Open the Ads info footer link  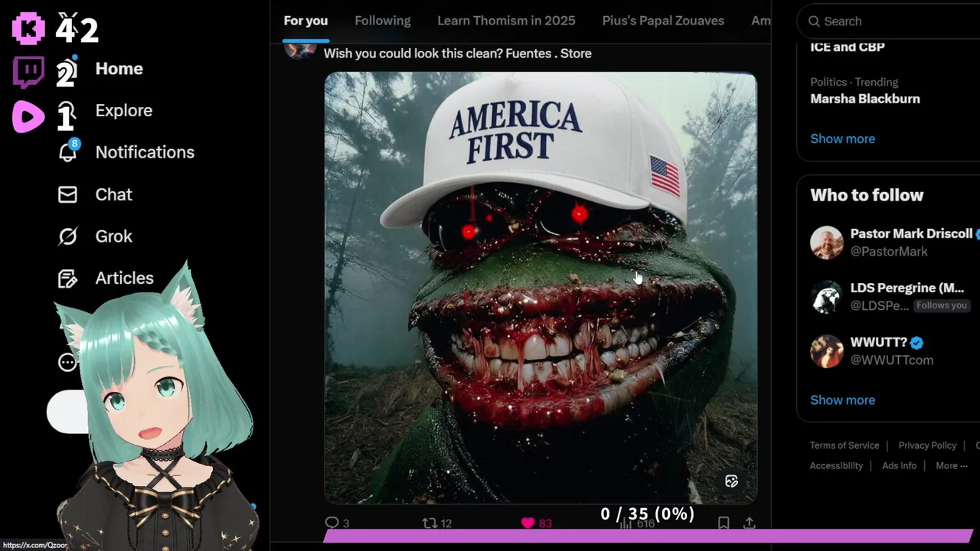[x=899, y=465]
